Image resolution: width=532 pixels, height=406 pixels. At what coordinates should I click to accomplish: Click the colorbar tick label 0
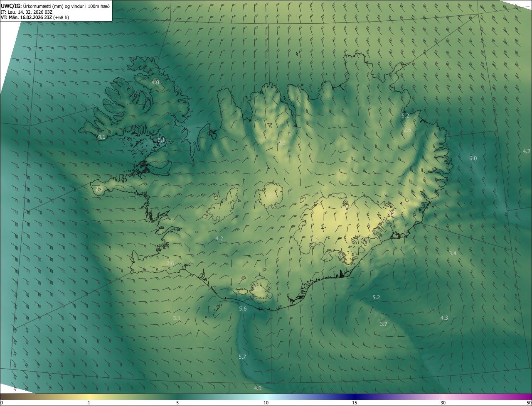pos(2,403)
